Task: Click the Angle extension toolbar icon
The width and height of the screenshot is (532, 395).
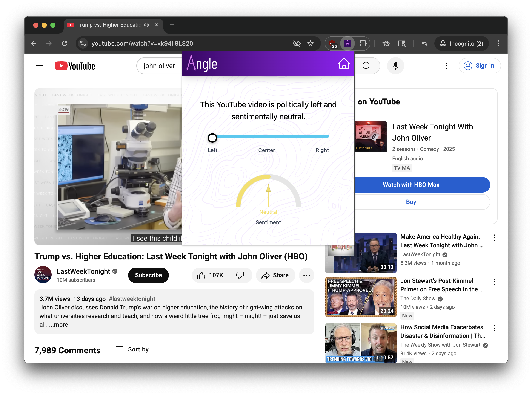Action: coord(347,43)
